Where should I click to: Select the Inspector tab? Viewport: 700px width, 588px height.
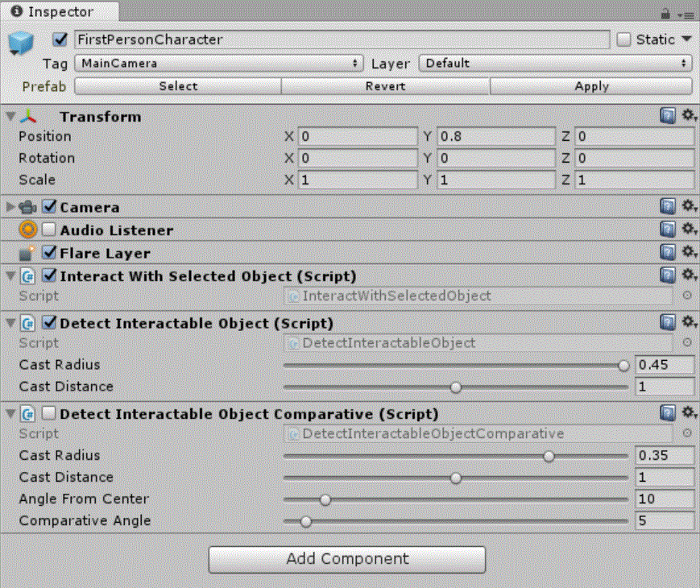[60, 11]
